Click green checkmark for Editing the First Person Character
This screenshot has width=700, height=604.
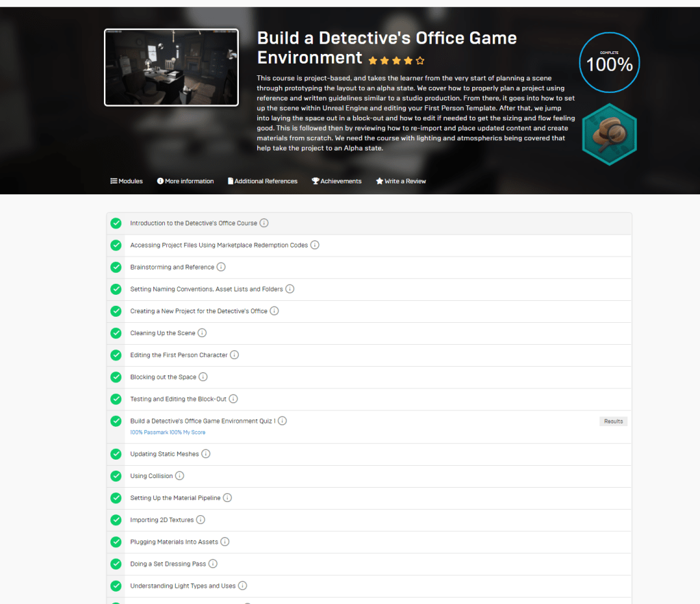(116, 355)
